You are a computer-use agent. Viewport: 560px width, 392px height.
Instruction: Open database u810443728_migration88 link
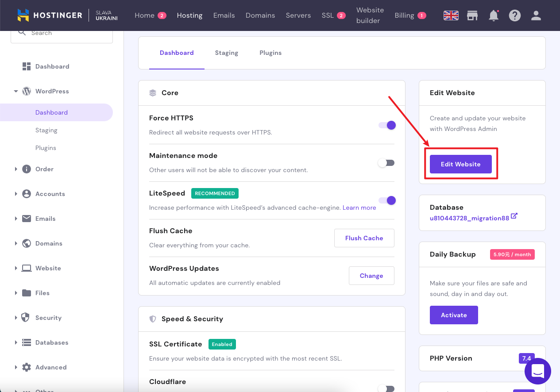(470, 218)
